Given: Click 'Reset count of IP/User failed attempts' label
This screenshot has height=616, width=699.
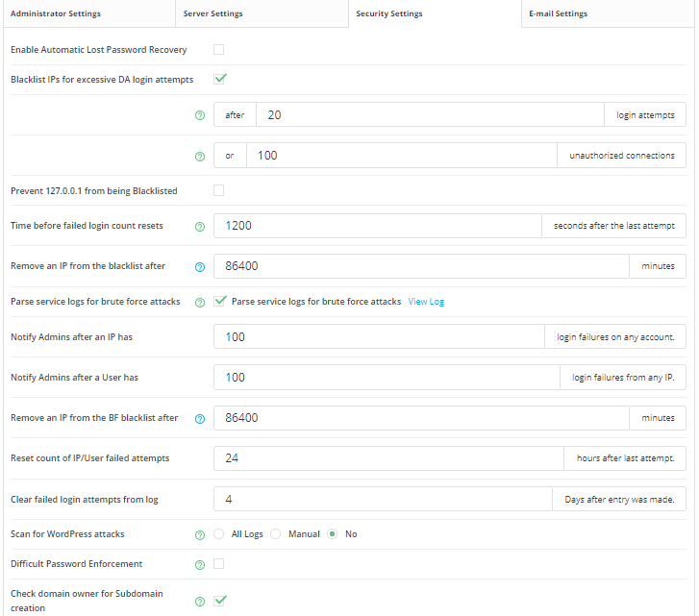Looking at the screenshot, I should (90, 458).
